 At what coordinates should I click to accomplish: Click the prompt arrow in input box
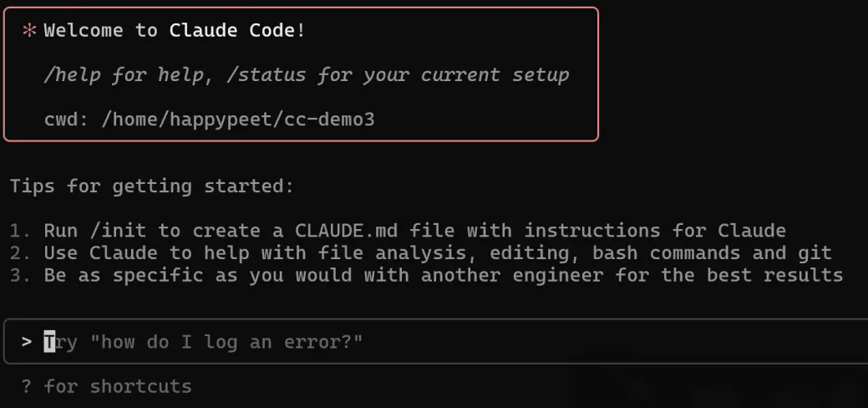pos(27,342)
